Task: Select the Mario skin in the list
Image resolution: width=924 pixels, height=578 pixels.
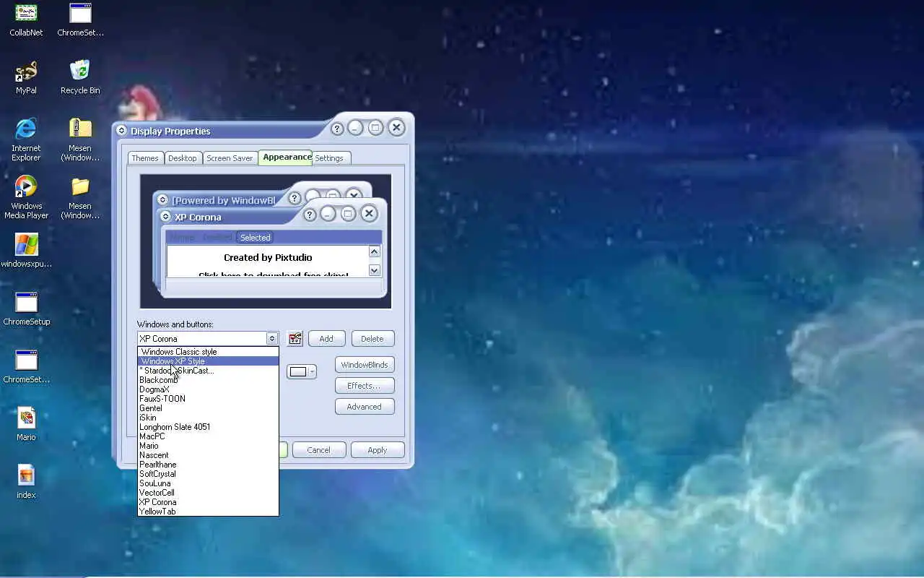Action: [208, 446]
